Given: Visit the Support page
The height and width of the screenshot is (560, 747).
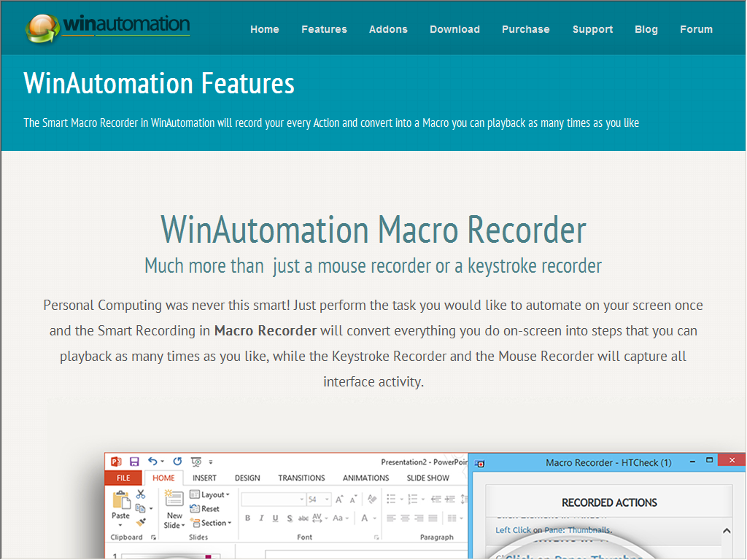Looking at the screenshot, I should click(592, 29).
